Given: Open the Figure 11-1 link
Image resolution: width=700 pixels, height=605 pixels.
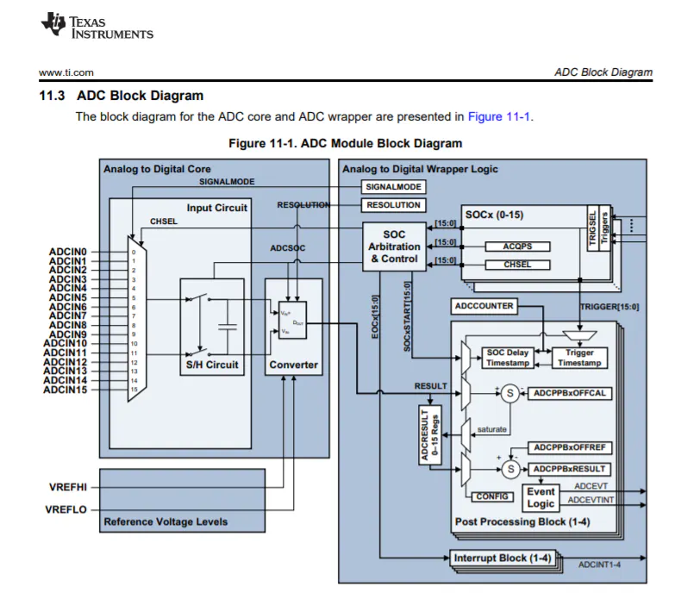Looking at the screenshot, I should click(x=498, y=117).
